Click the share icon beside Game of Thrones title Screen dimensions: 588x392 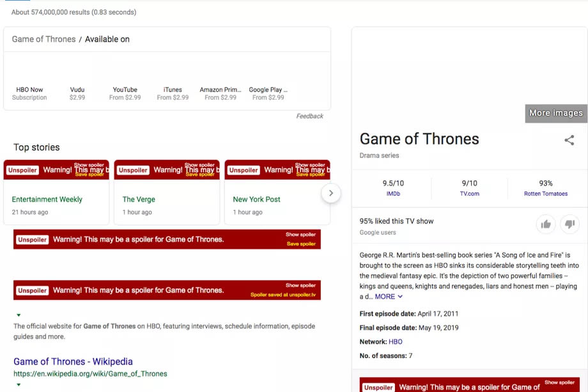coord(569,140)
